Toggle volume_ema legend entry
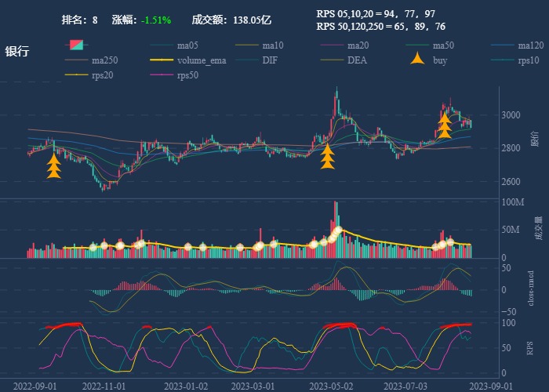The width and height of the screenshot is (549, 392). tap(179, 60)
